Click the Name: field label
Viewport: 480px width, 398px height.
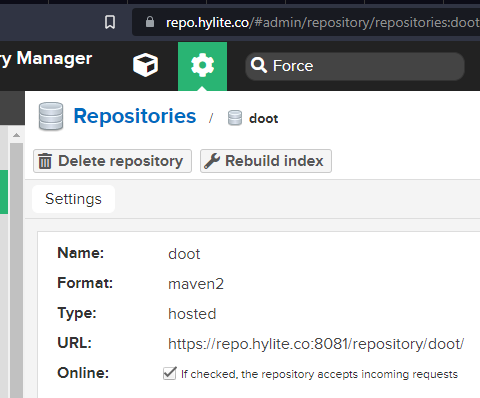pos(81,253)
